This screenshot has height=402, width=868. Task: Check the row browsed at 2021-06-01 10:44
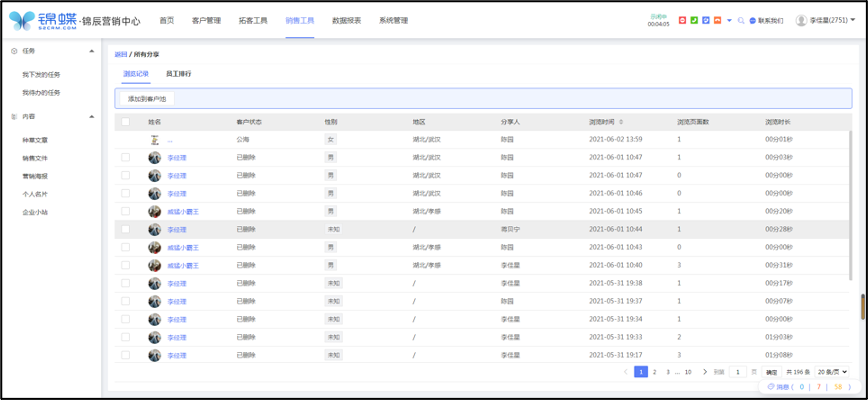coord(126,229)
